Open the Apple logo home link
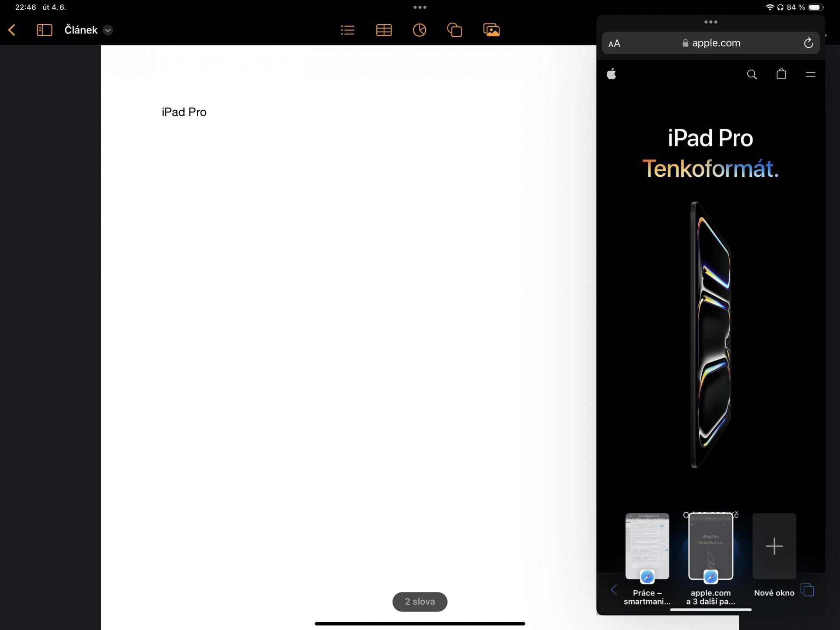 pyautogui.click(x=612, y=74)
